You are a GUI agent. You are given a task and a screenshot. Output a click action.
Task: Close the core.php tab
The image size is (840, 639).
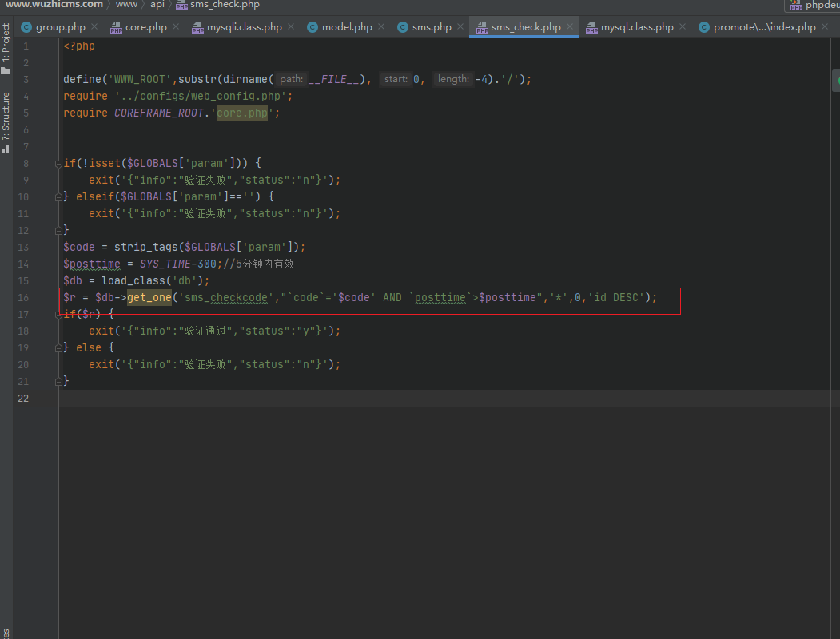coord(176,26)
